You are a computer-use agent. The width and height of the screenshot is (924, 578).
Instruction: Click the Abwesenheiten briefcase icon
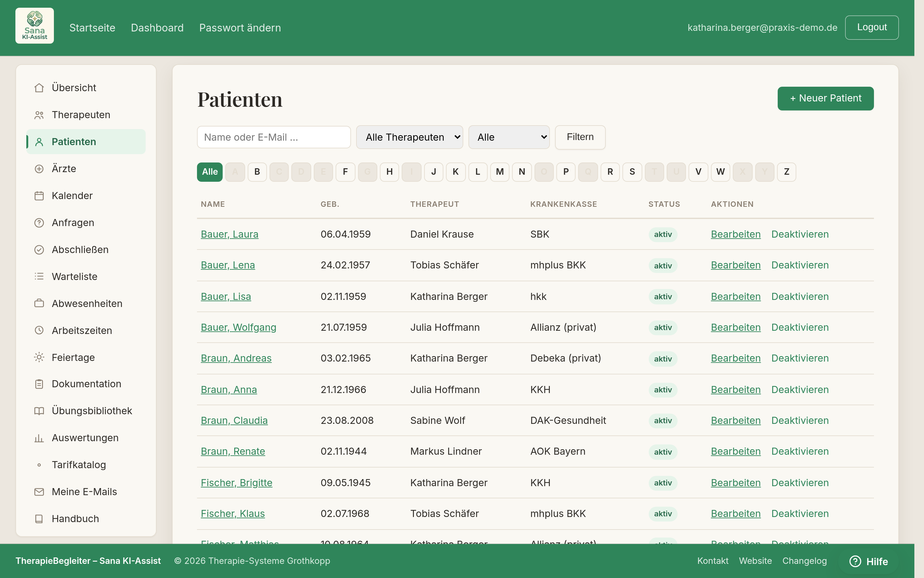tap(39, 303)
